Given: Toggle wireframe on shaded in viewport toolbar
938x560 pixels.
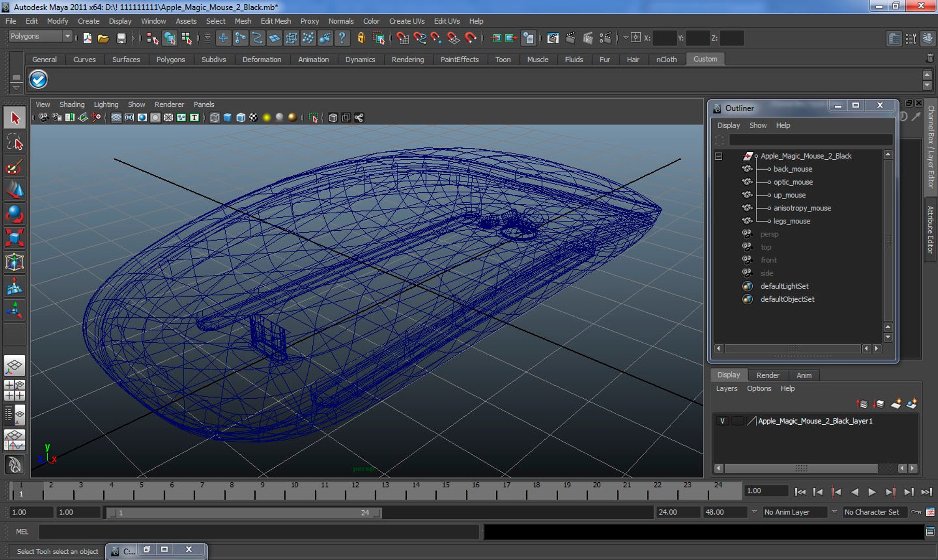Looking at the screenshot, I should pyautogui.click(x=241, y=118).
